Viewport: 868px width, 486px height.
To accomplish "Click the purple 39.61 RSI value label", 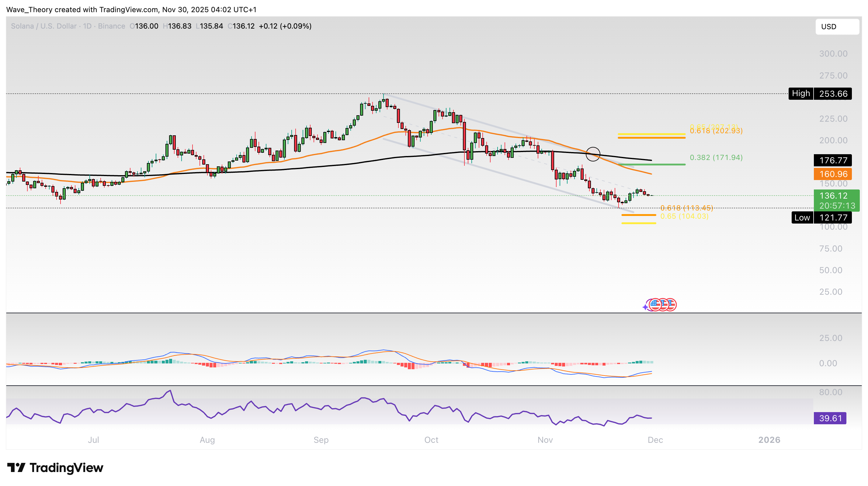I will [x=830, y=418].
